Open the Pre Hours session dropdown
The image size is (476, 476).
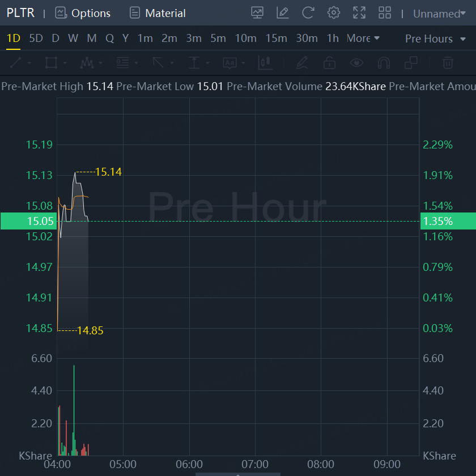tap(435, 39)
